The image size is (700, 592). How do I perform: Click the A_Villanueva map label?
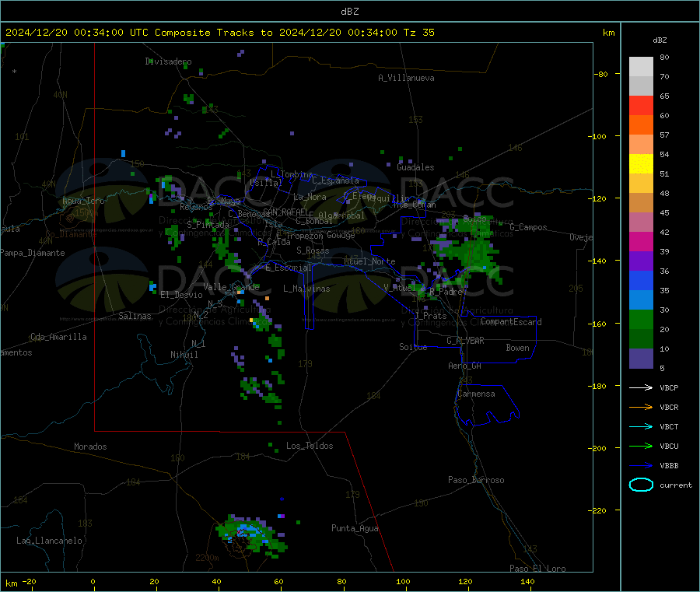coord(406,78)
